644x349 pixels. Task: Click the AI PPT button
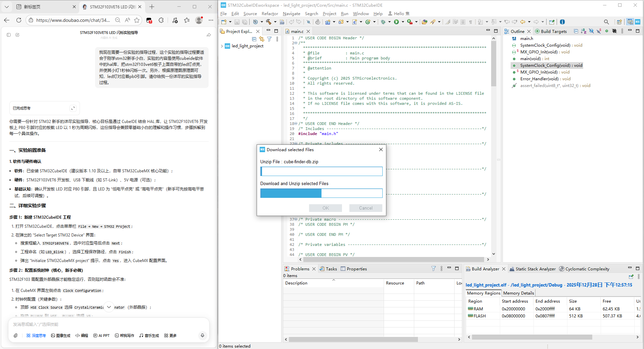click(x=101, y=335)
